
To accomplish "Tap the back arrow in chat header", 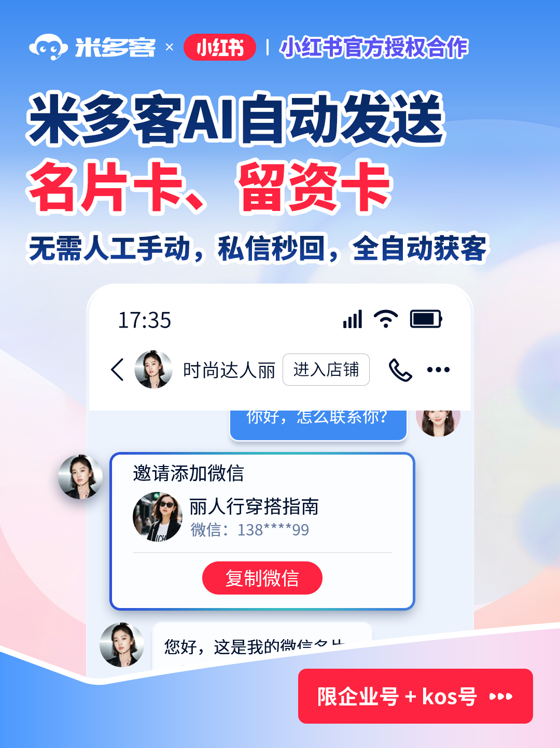I will 118,370.
